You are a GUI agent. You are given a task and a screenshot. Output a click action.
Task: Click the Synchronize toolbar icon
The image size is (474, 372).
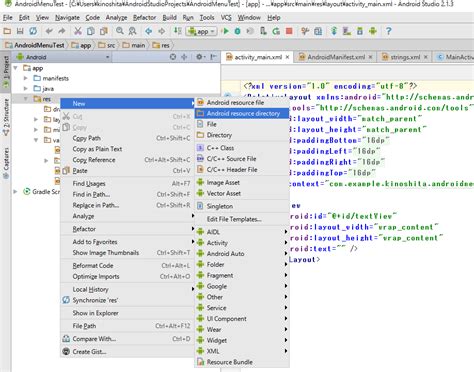point(33,31)
